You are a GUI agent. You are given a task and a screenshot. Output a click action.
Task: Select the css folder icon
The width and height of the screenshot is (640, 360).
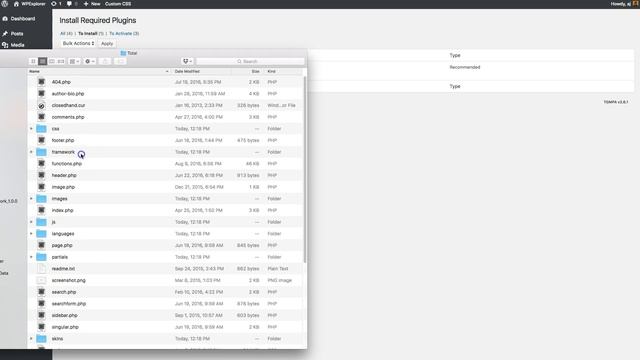tap(41, 129)
